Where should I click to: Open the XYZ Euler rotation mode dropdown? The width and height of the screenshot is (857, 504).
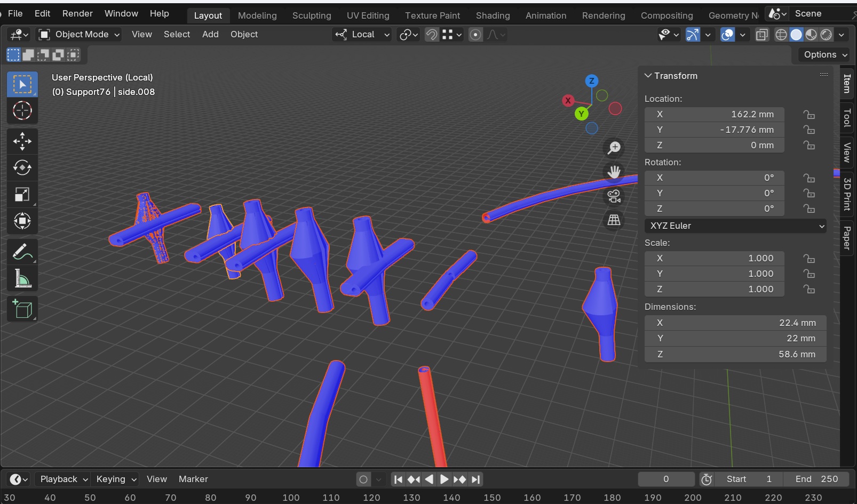[735, 226]
